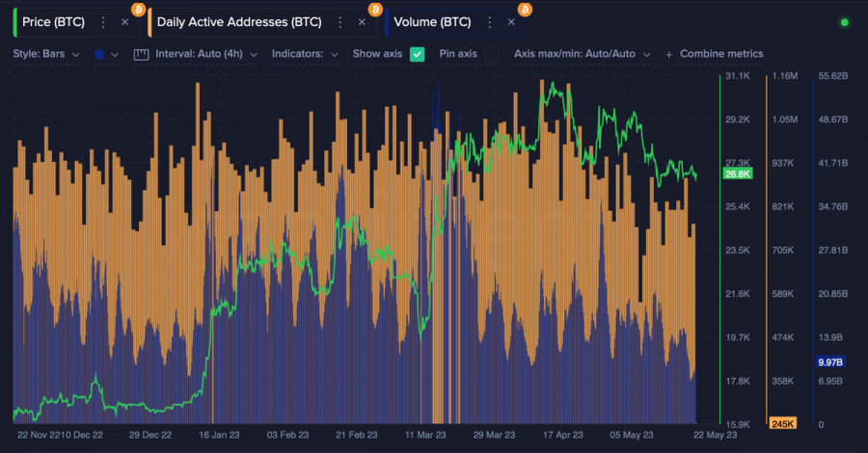Open the Price (BTC) metric options menu
Image resolution: width=868 pixels, height=453 pixels.
103,21
